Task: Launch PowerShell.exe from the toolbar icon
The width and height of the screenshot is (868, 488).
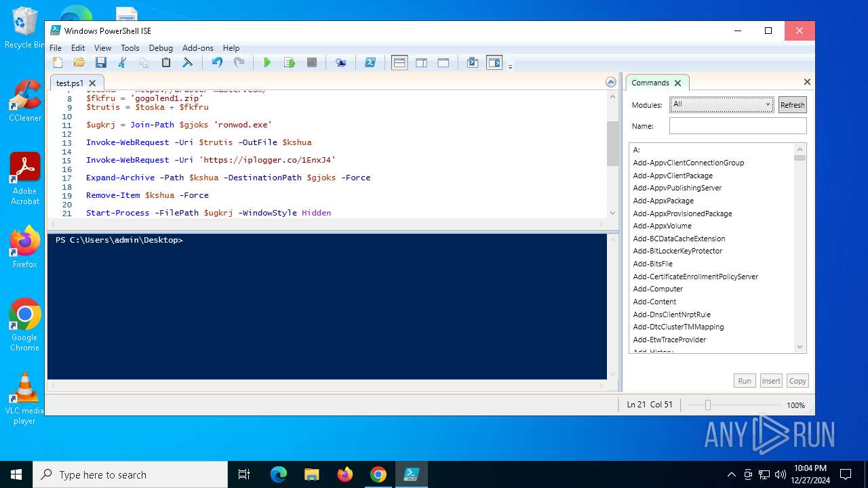Action: [x=370, y=62]
